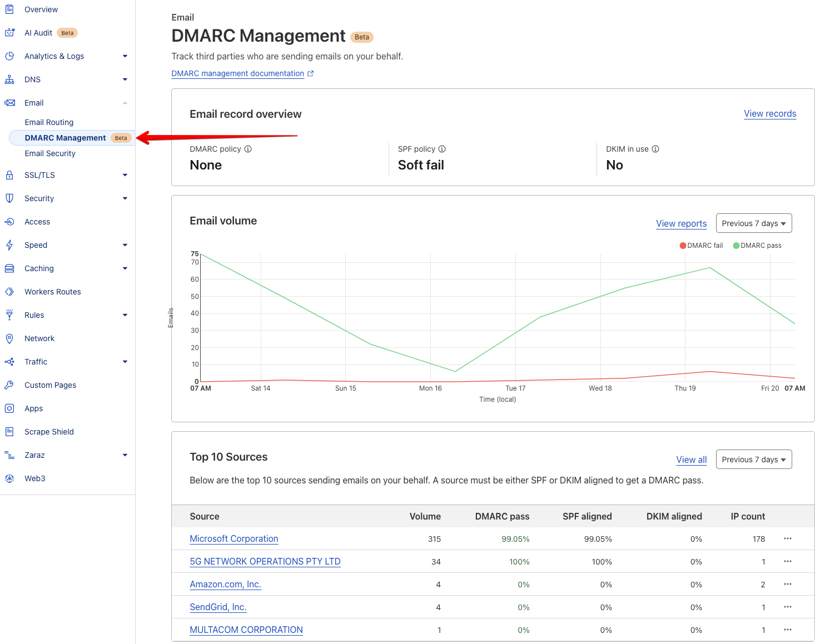Expand the SSL/TLS section arrow
815x644 pixels.
point(125,175)
